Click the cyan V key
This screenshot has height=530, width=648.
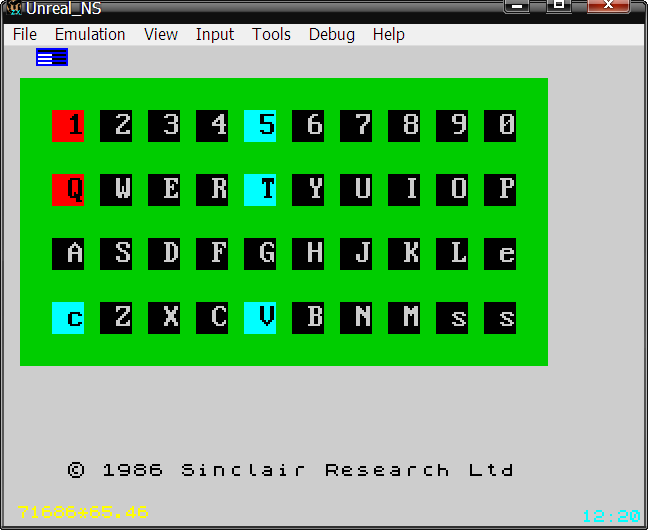click(x=260, y=318)
